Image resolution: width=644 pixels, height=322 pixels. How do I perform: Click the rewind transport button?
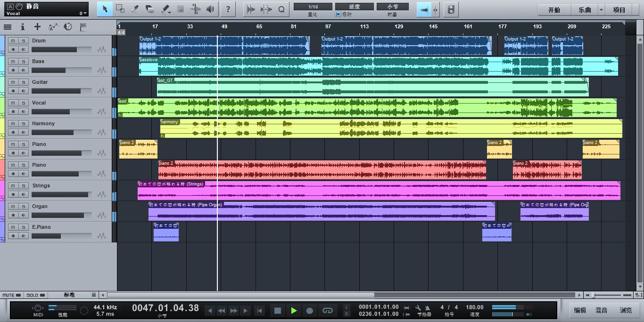pyautogui.click(x=222, y=311)
